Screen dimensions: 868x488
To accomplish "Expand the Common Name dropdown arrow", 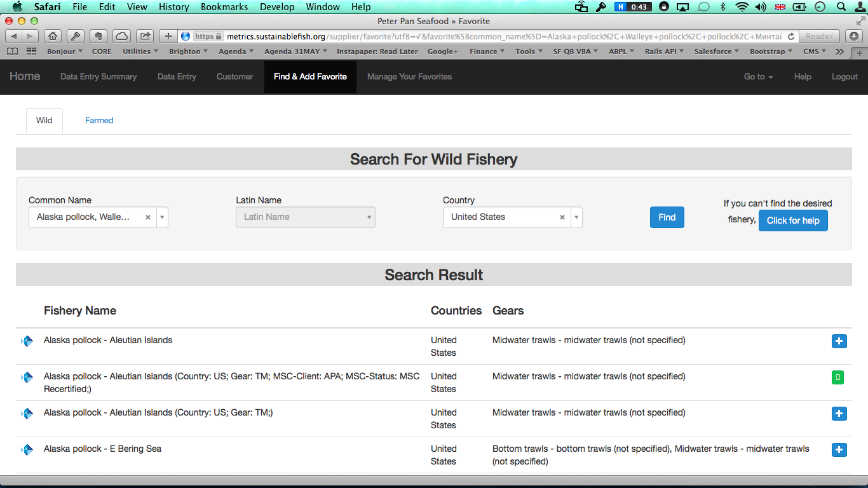I will 162,217.
